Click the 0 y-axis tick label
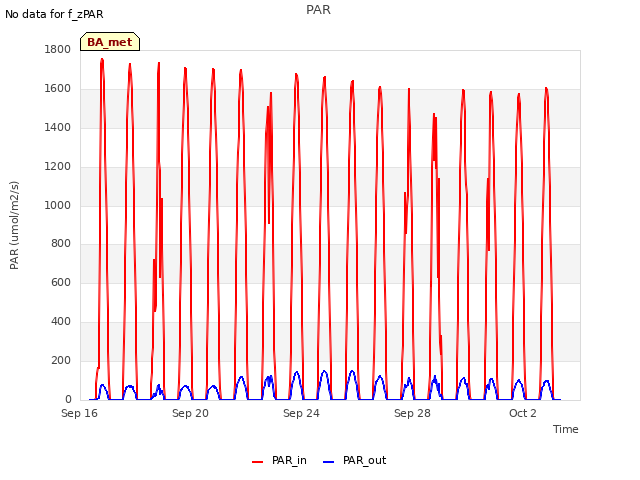640x480 pixels. [x=68, y=400]
